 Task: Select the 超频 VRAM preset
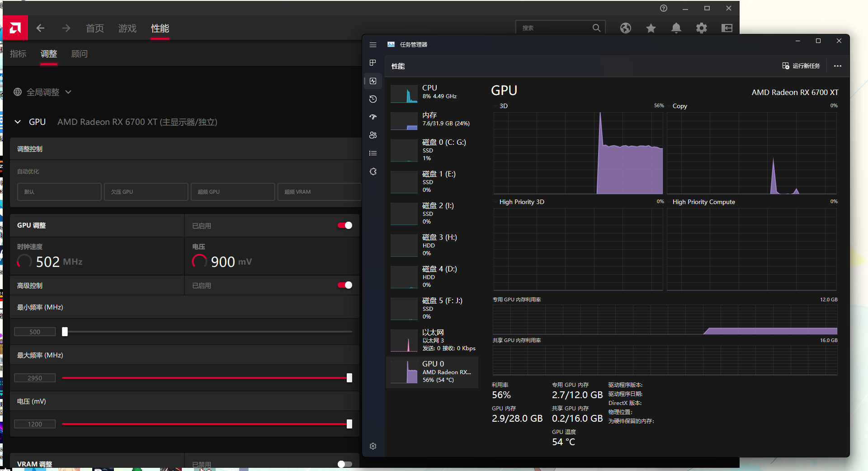click(319, 192)
